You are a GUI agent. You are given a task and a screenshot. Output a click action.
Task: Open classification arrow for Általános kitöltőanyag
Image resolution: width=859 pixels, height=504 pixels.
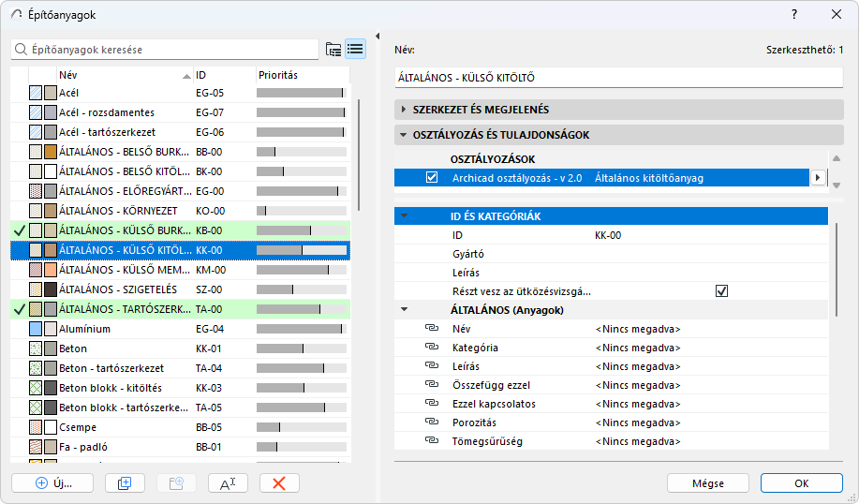pos(819,178)
